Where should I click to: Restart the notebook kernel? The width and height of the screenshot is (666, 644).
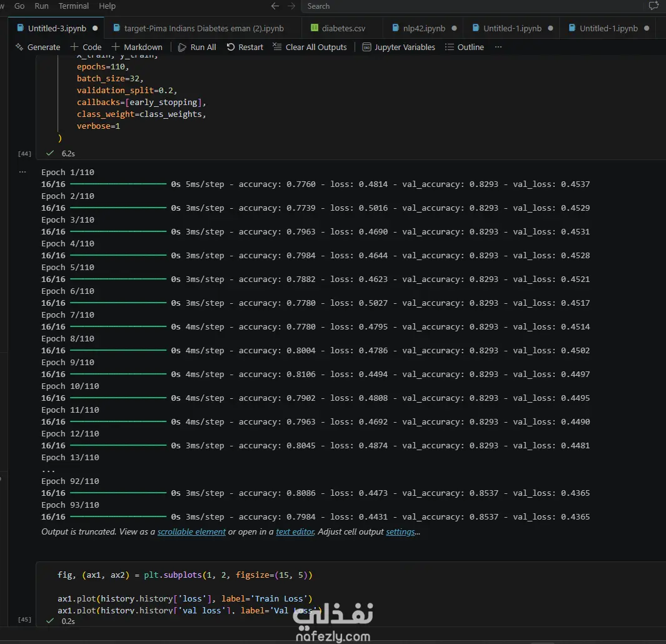[245, 47]
